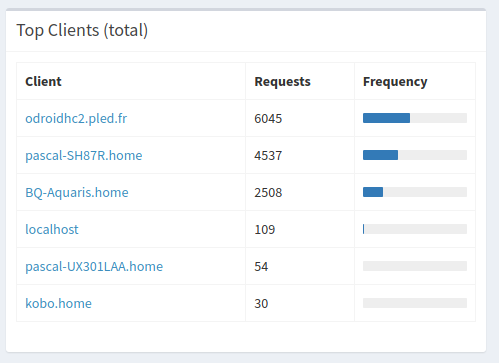Open the pascal-SH87R.home client link
The width and height of the screenshot is (499, 363).
pyautogui.click(x=84, y=155)
